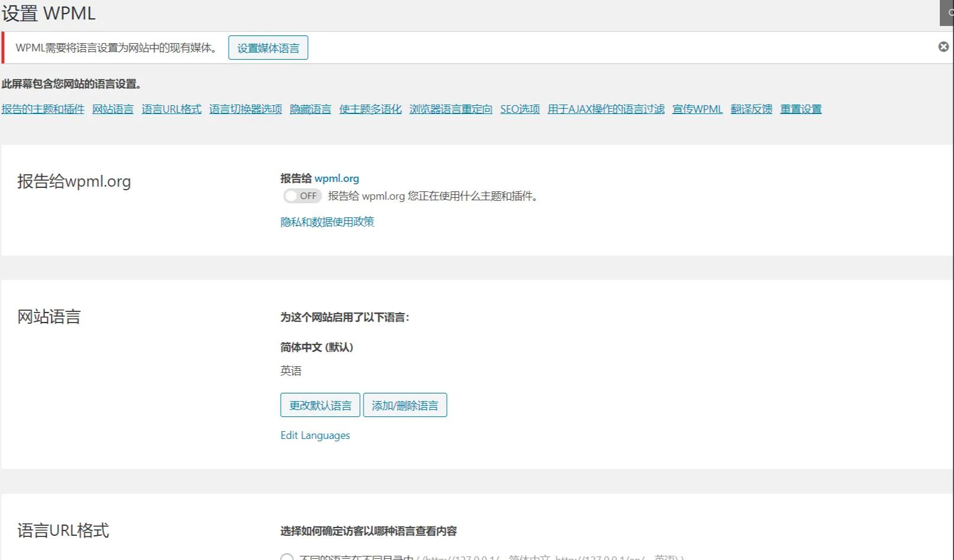The image size is (954, 560).
Task: Jump to 报告的主题和插件 section
Action: [43, 109]
